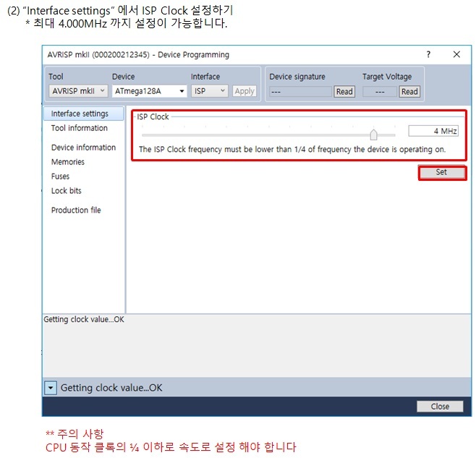Collapse the status log with arrow button

tap(51, 388)
